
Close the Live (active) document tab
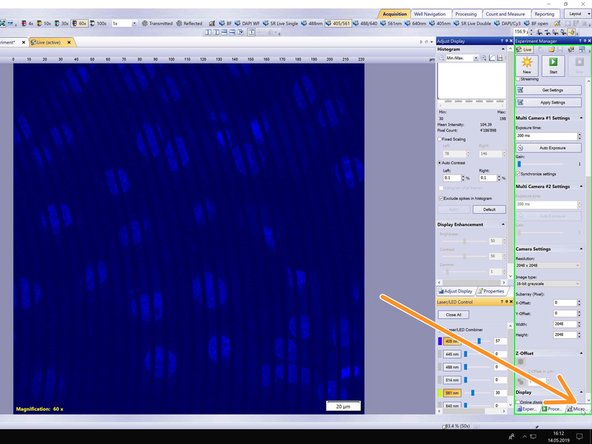[x=69, y=42]
